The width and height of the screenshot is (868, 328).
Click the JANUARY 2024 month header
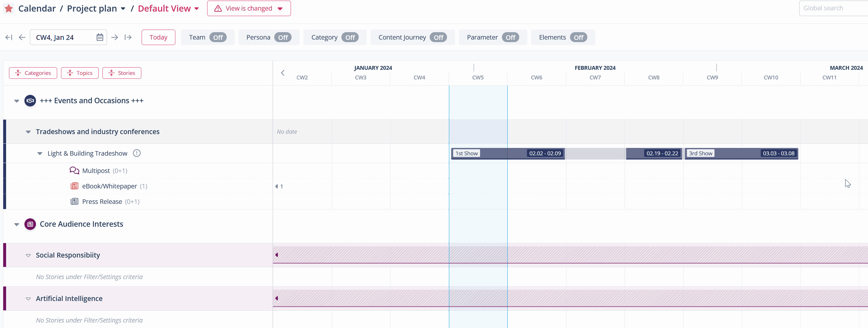tap(373, 68)
